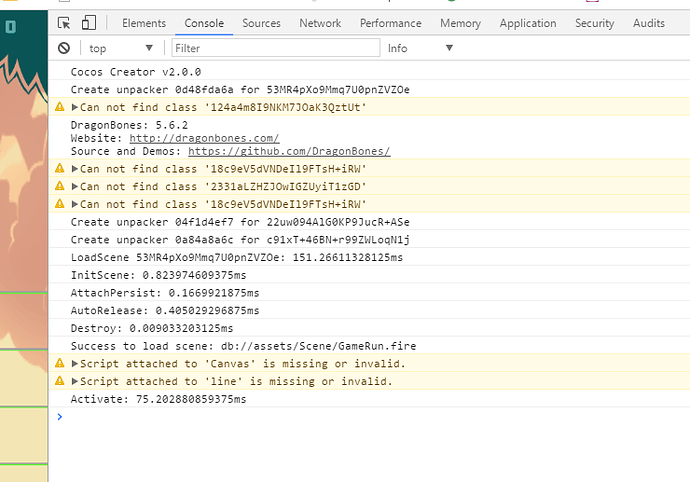
Task: Clear console with the ban icon
Action: (x=64, y=47)
